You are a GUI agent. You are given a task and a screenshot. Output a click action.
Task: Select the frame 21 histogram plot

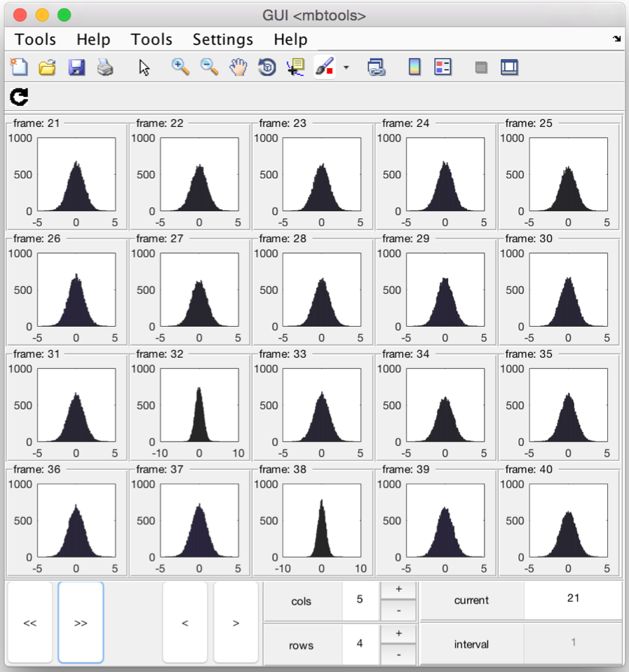click(76, 174)
